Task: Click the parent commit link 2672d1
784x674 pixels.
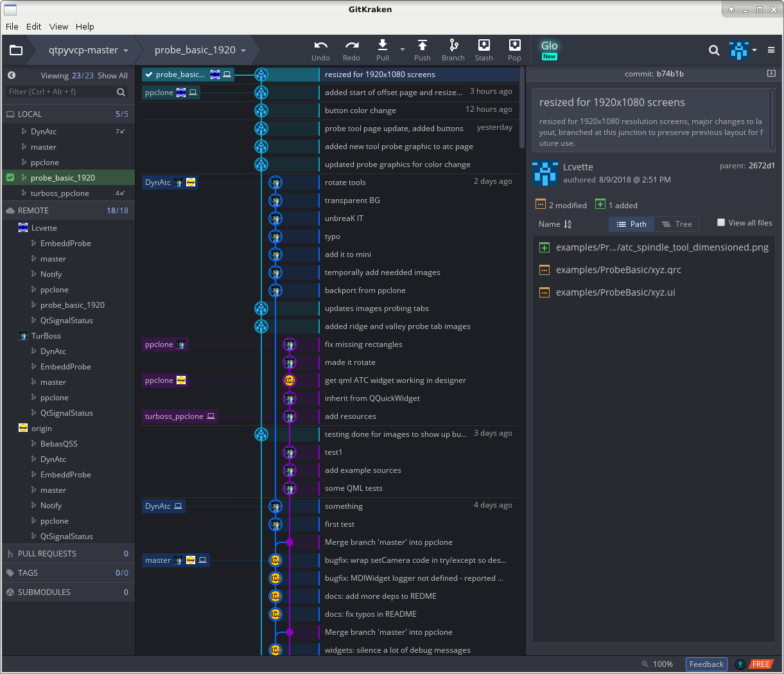Action: point(762,166)
